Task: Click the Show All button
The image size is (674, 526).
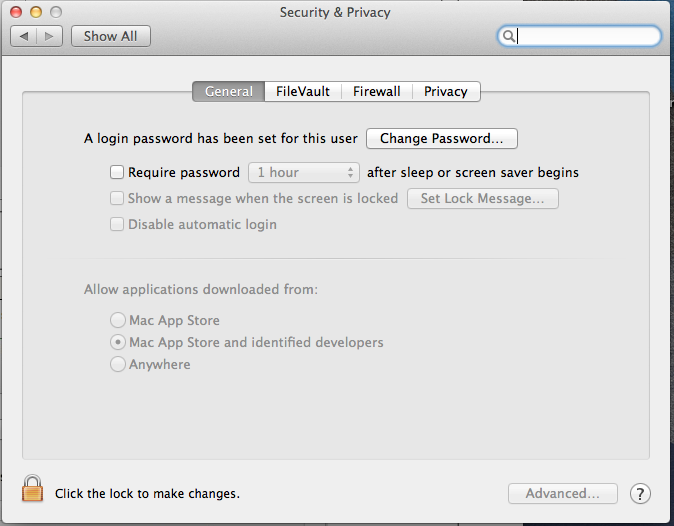Action: [x=111, y=36]
